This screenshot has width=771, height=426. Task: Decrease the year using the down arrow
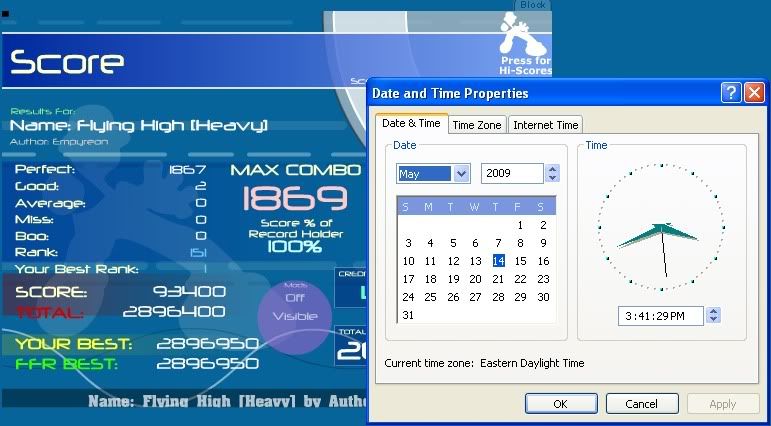(x=552, y=179)
